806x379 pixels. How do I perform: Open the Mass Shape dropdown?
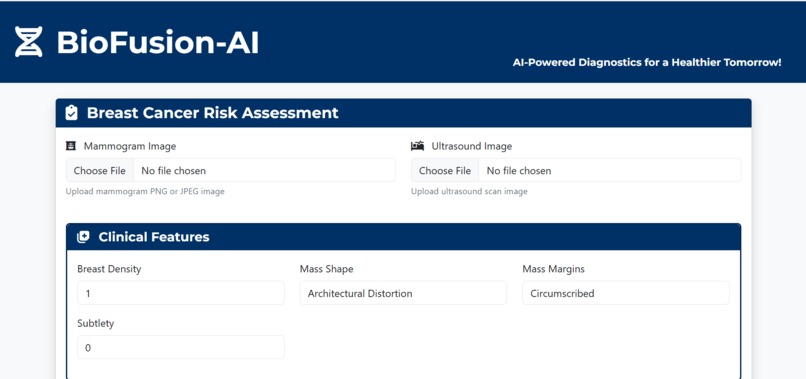pos(404,293)
